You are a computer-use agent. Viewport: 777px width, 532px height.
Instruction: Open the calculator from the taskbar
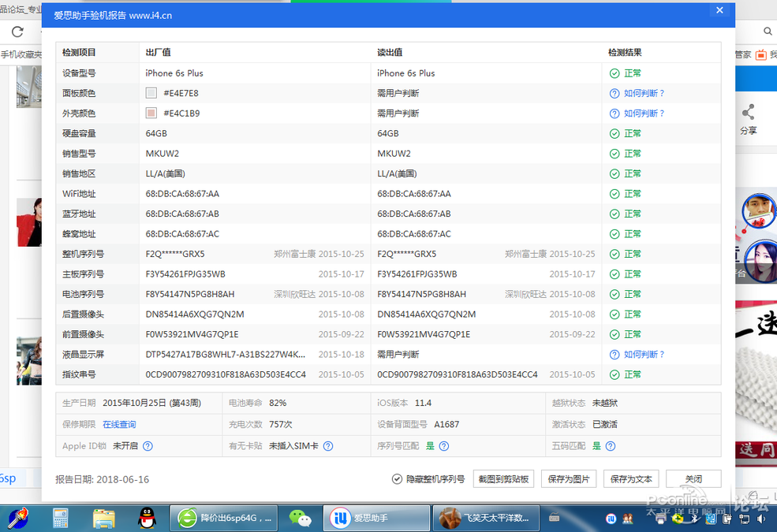(61, 519)
